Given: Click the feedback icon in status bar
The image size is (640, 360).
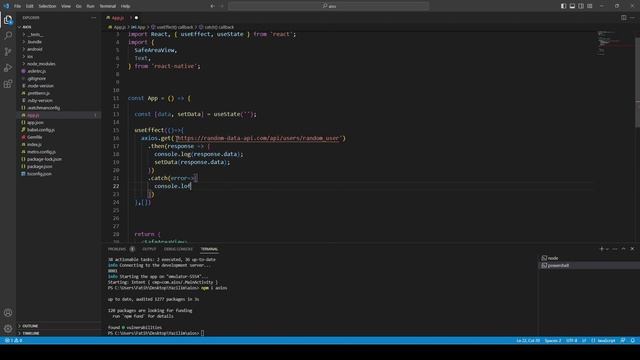Looking at the screenshot, I should (x=623, y=340).
